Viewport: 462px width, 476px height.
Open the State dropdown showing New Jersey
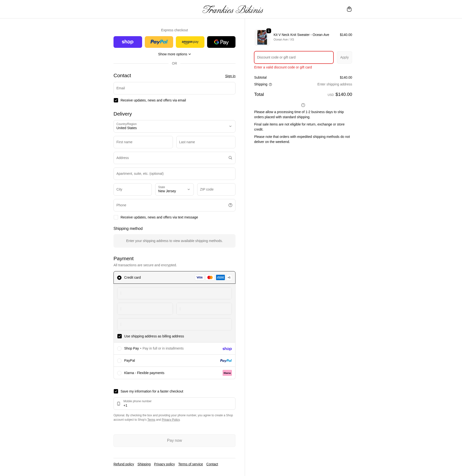pos(174,189)
